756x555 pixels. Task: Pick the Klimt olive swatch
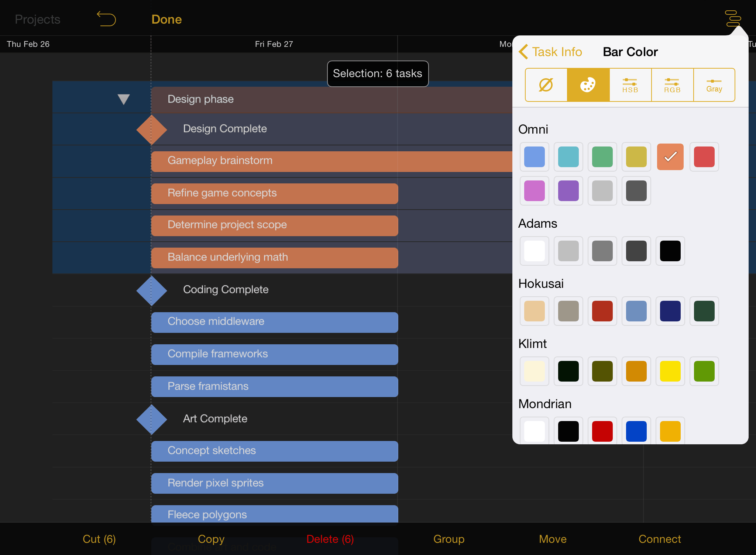coord(602,371)
